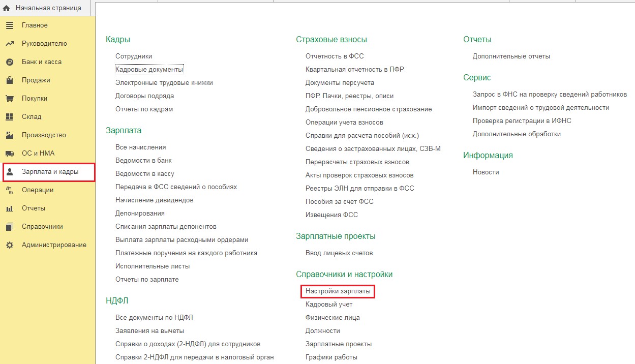Go to Кадровые документы
Image resolution: width=635 pixels, height=364 pixels.
(149, 70)
